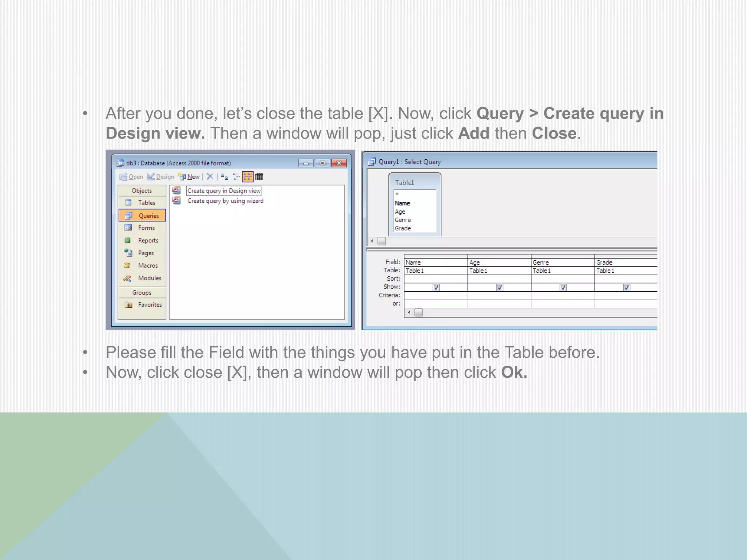Click the Delete X toolbar icon
Screen dimensions: 747x560
pos(210,177)
